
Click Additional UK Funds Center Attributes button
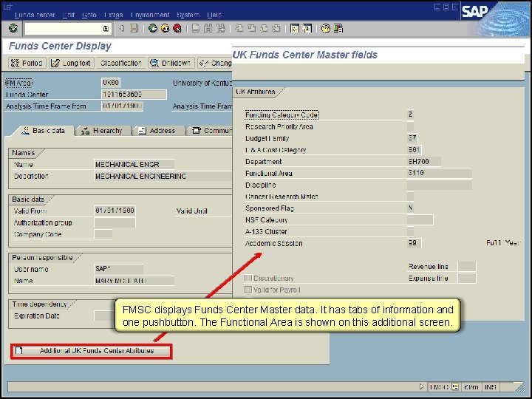[x=92, y=351]
